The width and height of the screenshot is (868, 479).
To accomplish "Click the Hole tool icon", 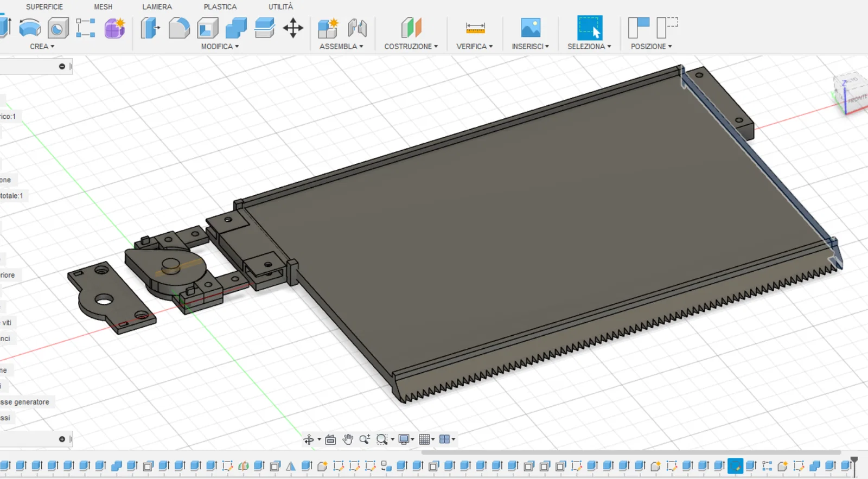I will coord(58,28).
